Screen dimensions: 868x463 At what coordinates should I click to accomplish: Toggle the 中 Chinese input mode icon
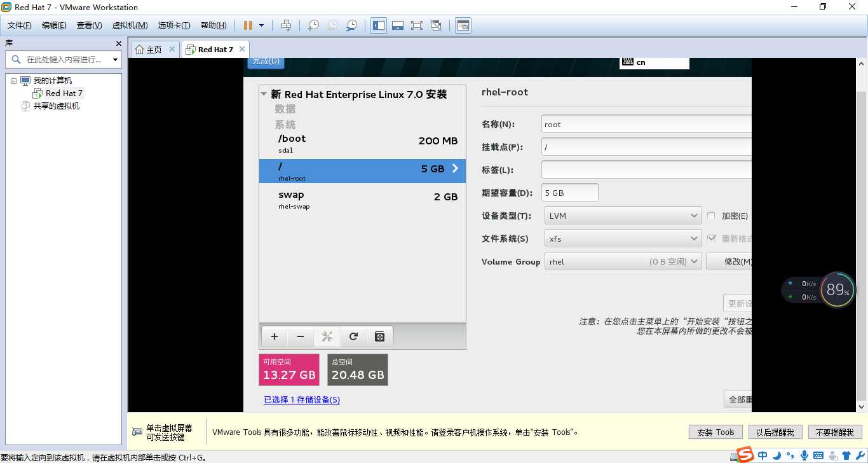763,455
